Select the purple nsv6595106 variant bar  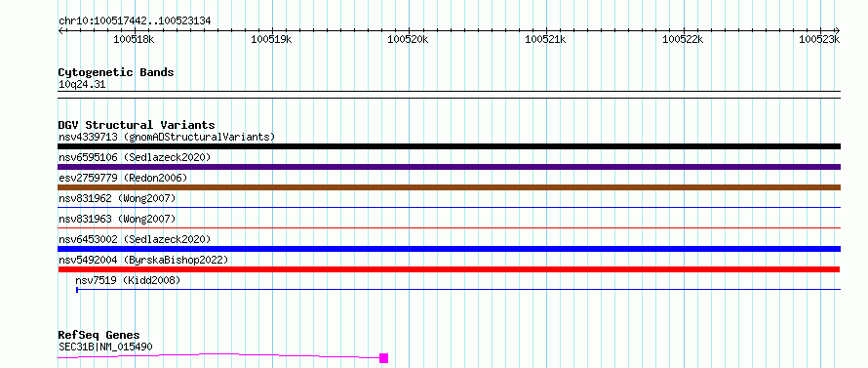coord(449,167)
